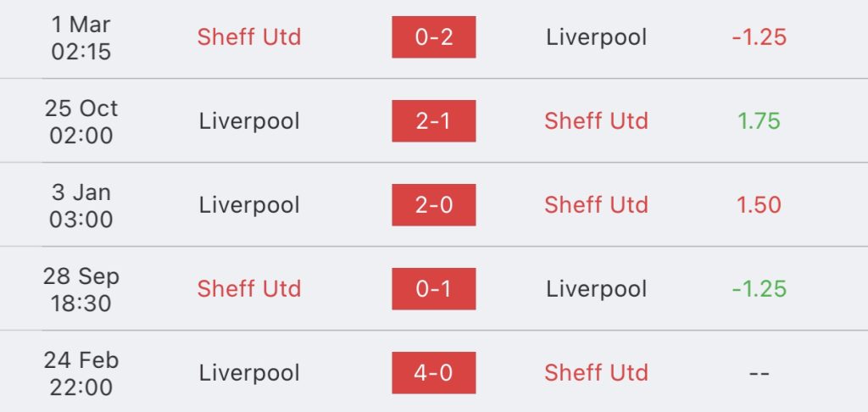Open the 2-0 score badge
Image resolution: width=868 pixels, height=412 pixels.
point(433,205)
